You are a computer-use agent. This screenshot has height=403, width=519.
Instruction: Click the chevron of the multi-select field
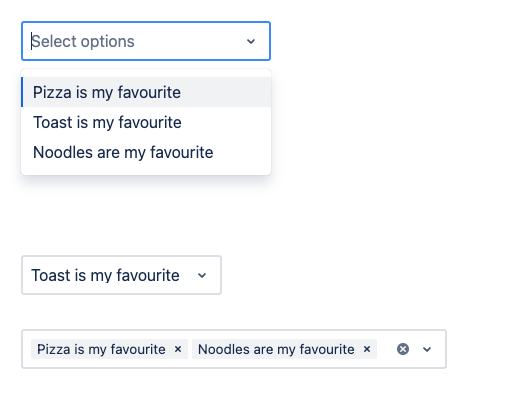tap(427, 349)
